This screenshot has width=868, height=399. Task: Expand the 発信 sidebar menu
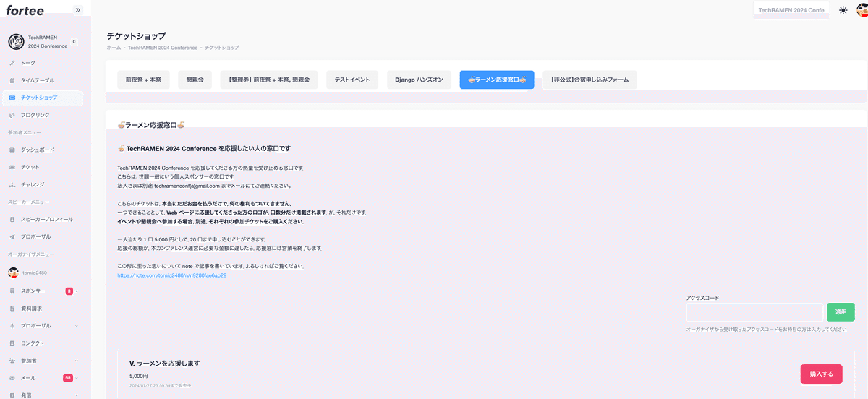(77, 395)
